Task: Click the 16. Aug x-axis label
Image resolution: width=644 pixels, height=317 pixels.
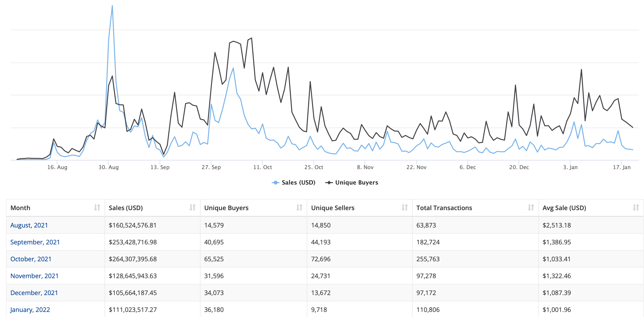Action: [x=57, y=167]
